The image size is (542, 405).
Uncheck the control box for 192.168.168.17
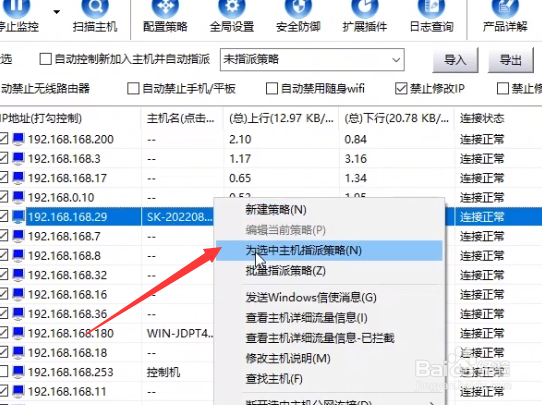click(3, 178)
